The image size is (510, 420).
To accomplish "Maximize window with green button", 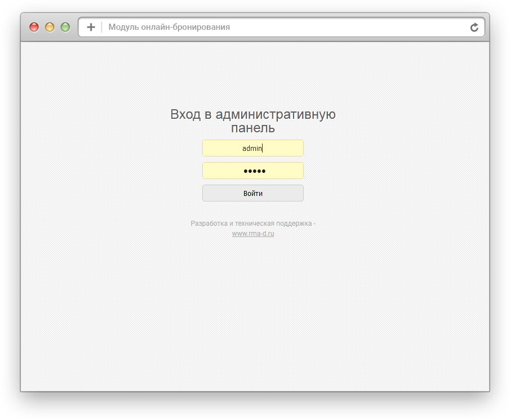I will pos(65,27).
